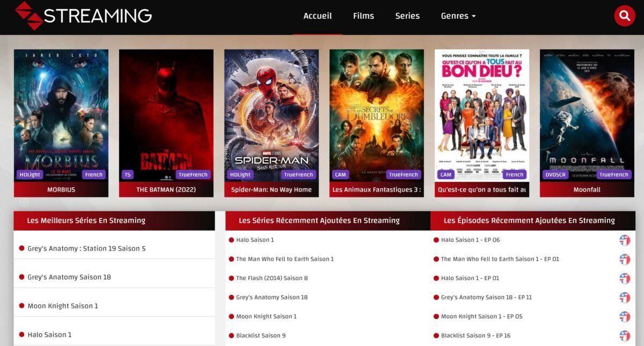Viewport: 644px width, 346px height.
Task: Click Les Animaux Fantastiques 3 title caption
Action: [377, 190]
